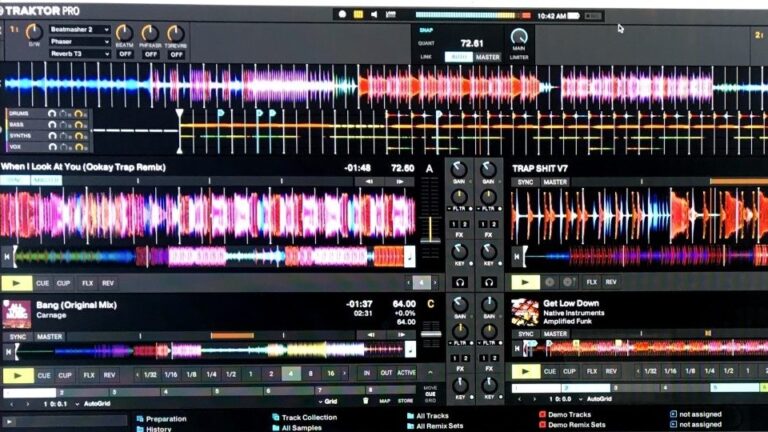Open Beatmasher 2 effect dropdown
The width and height of the screenshot is (768, 432).
pyautogui.click(x=79, y=29)
